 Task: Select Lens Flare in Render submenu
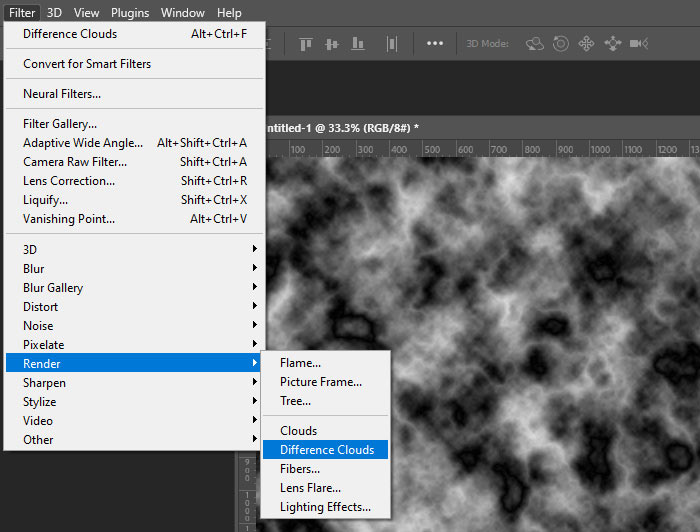[310, 488]
